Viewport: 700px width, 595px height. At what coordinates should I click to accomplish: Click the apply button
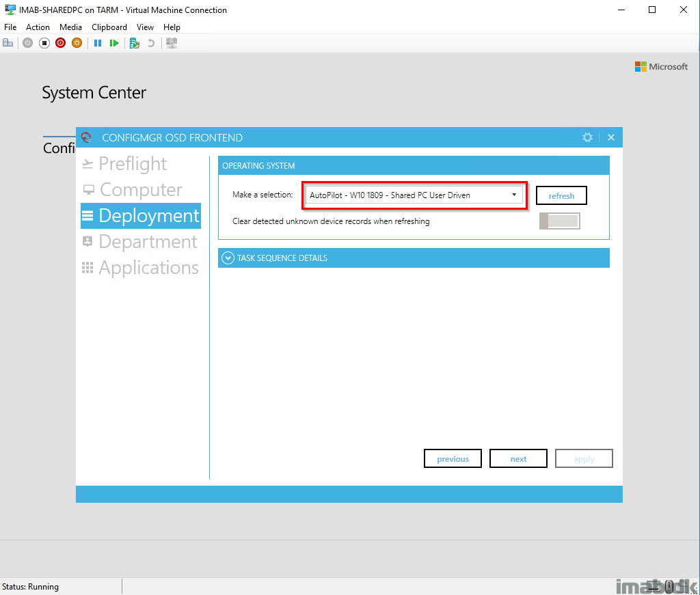coord(584,458)
